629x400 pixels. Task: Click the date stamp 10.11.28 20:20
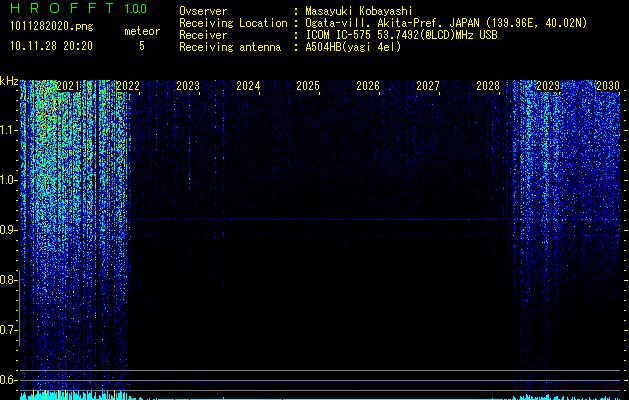(51, 46)
